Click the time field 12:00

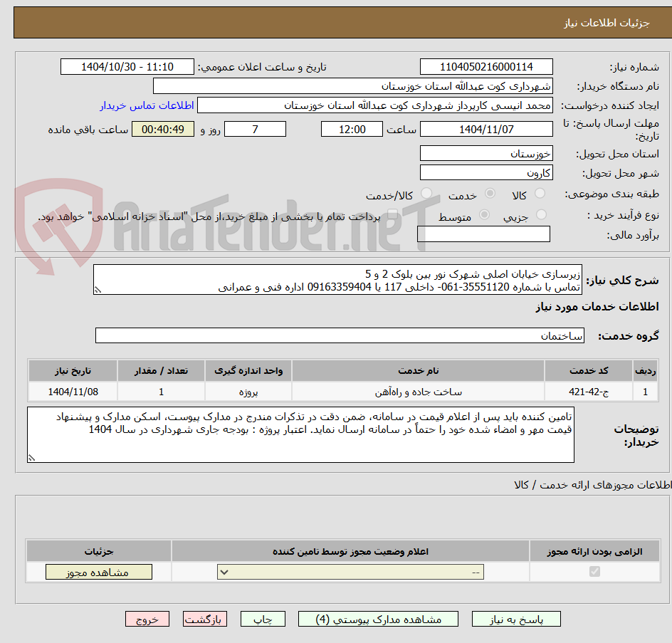(352, 129)
